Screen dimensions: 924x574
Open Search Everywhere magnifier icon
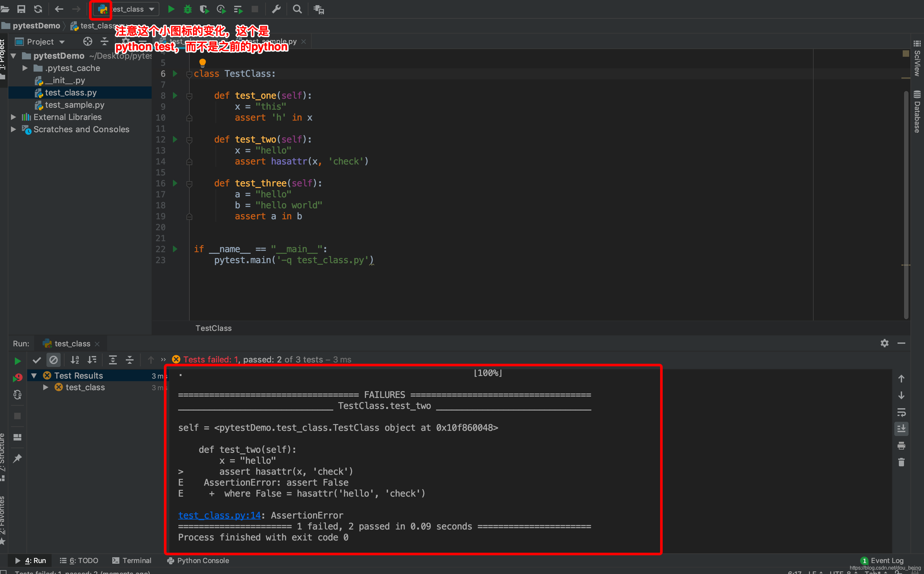(x=297, y=9)
